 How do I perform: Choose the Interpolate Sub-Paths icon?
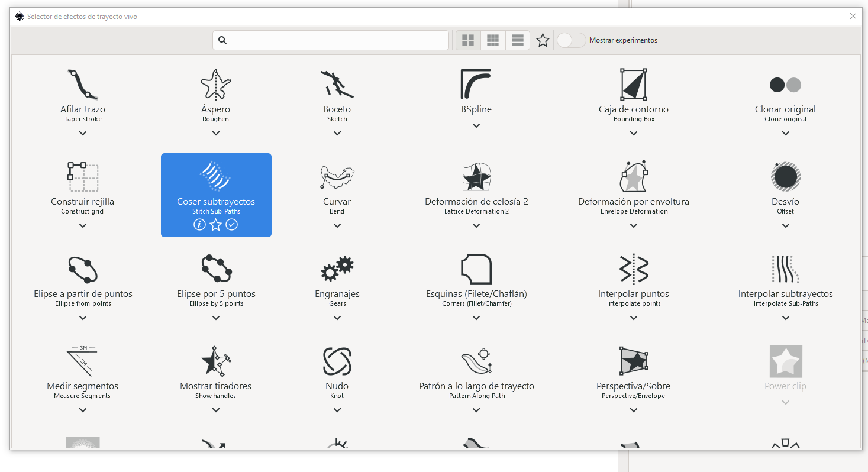(786, 269)
